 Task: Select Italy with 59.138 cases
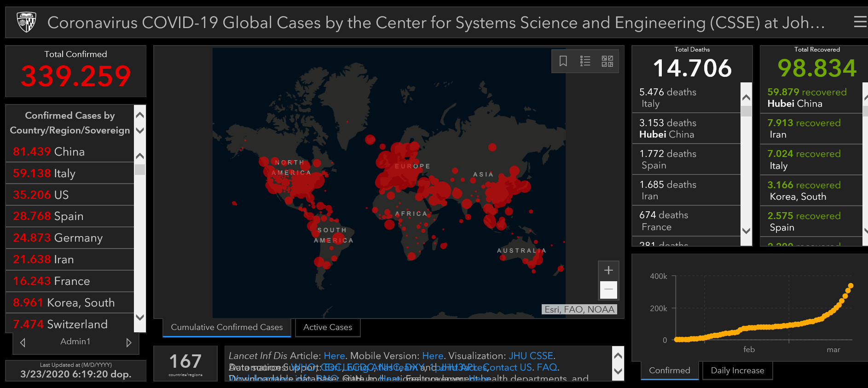click(69, 173)
